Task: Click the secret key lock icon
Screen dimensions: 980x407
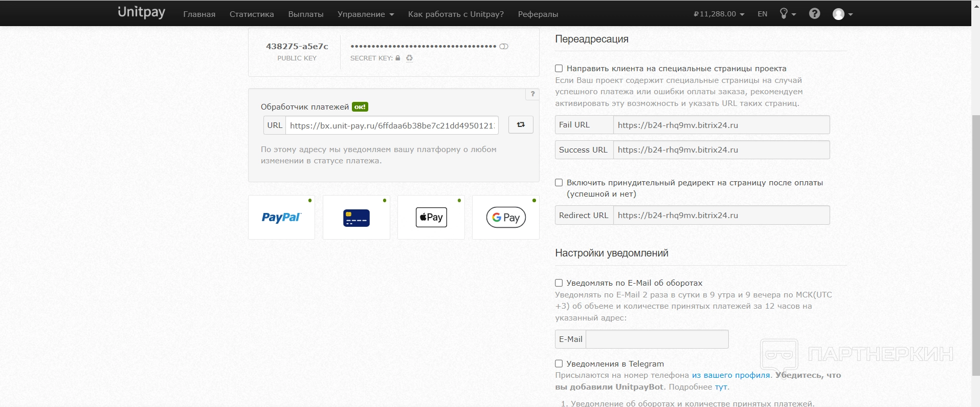Action: pyautogui.click(x=398, y=58)
